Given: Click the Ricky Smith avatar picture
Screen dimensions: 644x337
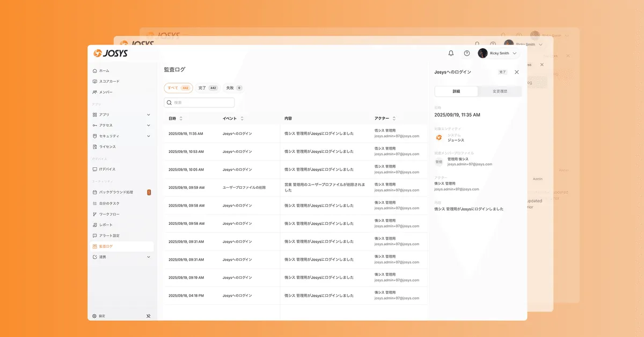Looking at the screenshot, I should coord(482,54).
